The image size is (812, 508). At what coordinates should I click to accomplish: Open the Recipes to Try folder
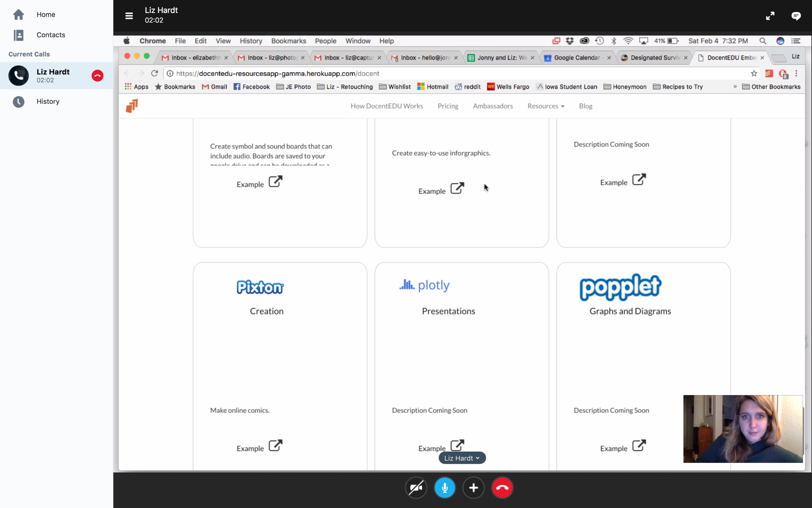pyautogui.click(x=678, y=87)
